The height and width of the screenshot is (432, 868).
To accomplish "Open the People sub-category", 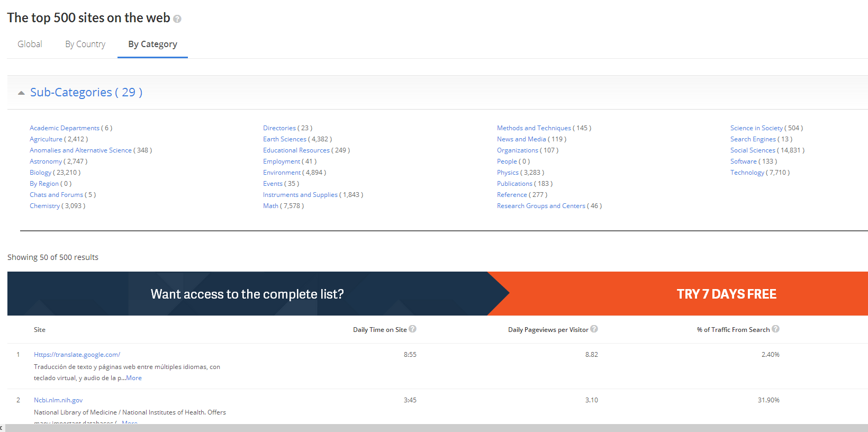I will pyautogui.click(x=507, y=161).
